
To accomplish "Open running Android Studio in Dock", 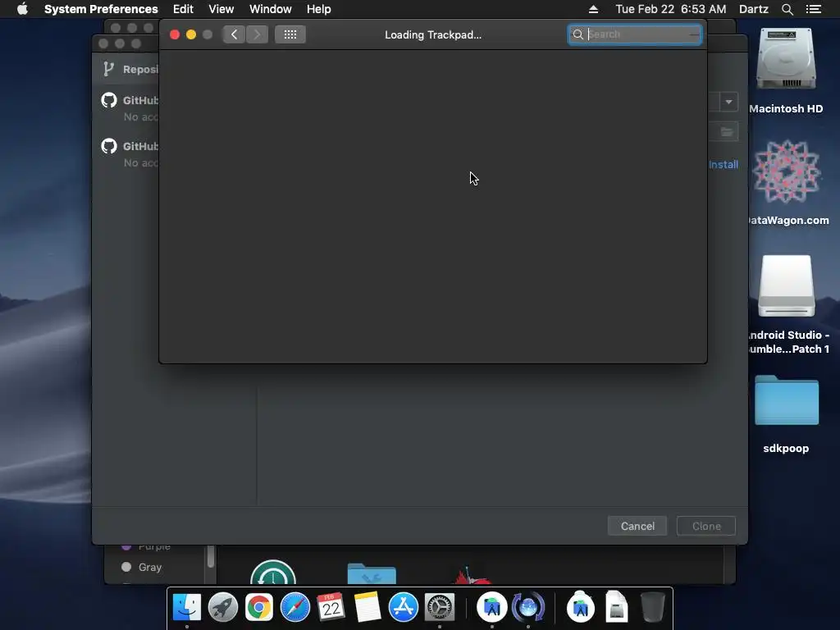I will point(492,608).
